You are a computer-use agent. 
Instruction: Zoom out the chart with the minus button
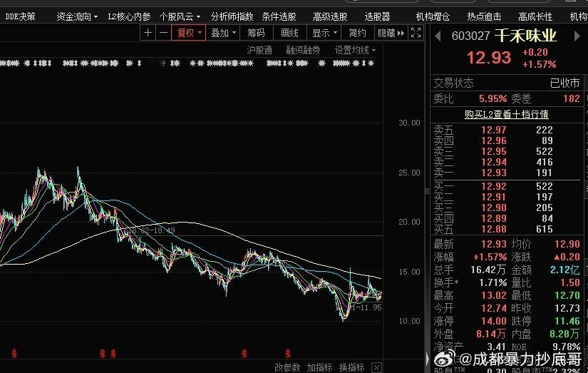[x=163, y=33]
